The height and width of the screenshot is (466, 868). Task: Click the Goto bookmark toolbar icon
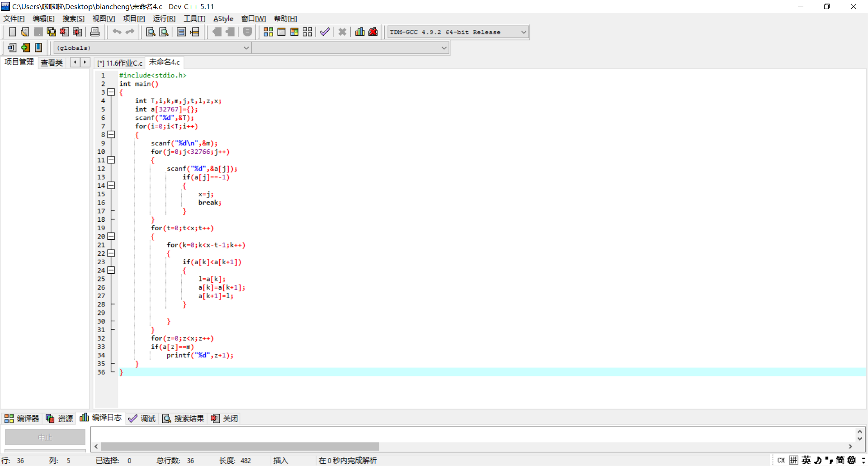[38, 48]
